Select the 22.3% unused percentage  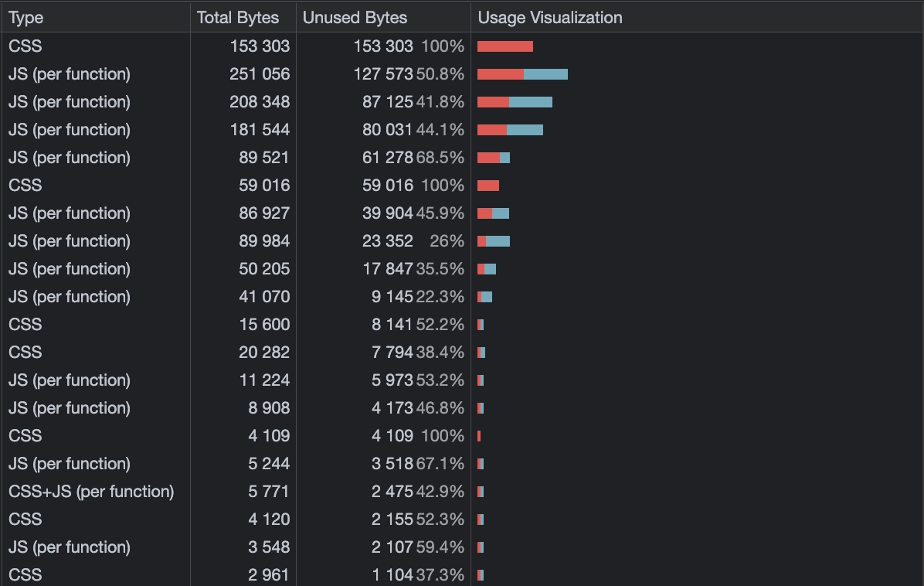[440, 297]
